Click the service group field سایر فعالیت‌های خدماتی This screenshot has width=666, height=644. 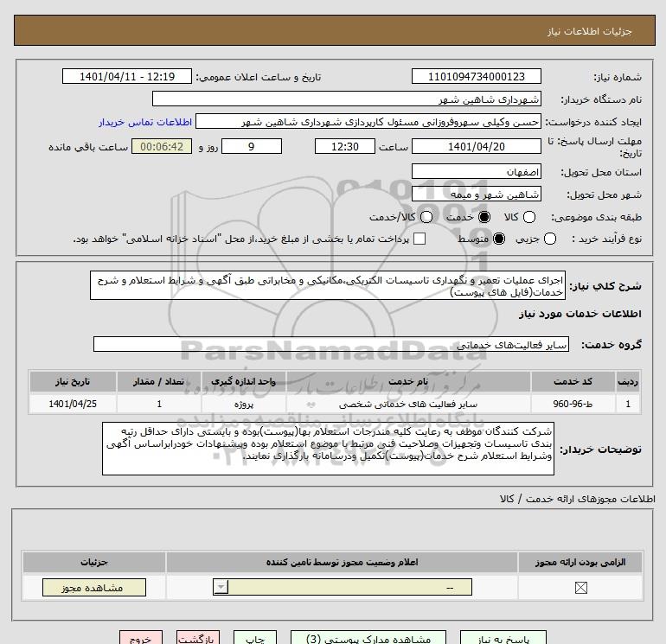331,344
